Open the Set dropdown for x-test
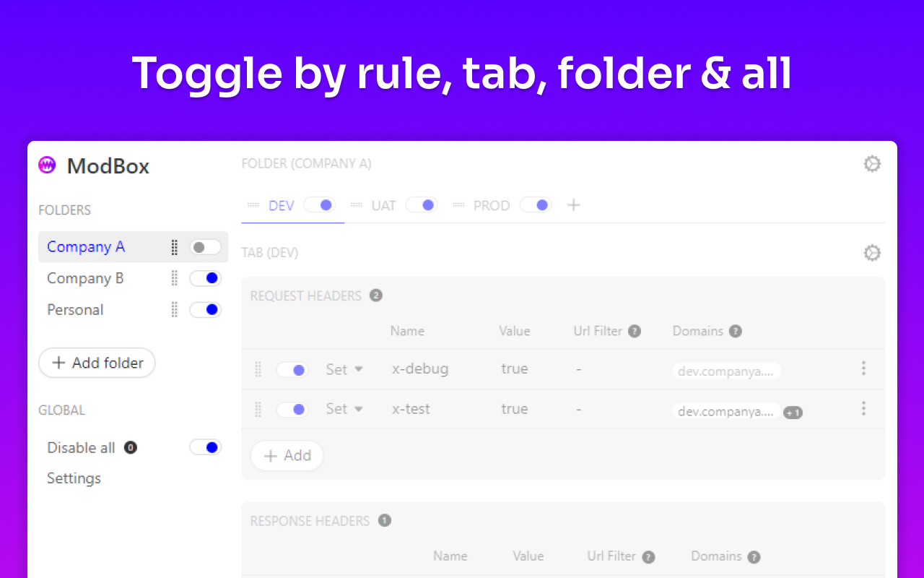The width and height of the screenshot is (924, 578). click(344, 408)
